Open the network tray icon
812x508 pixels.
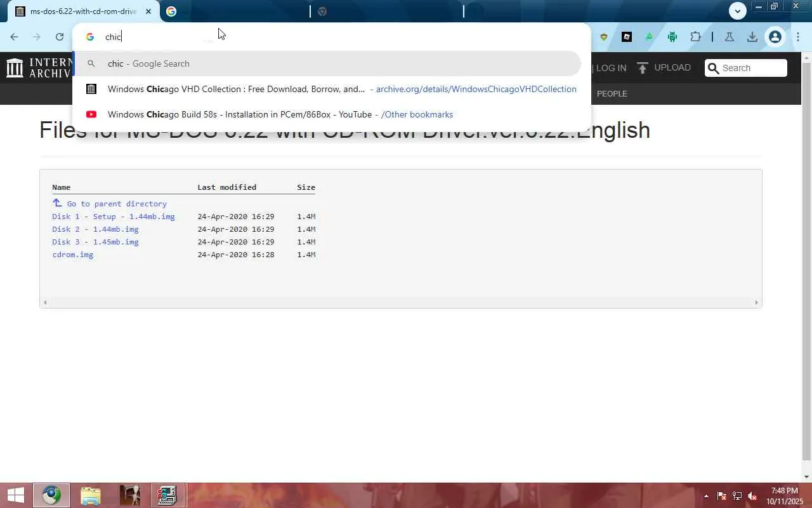pos(737,496)
